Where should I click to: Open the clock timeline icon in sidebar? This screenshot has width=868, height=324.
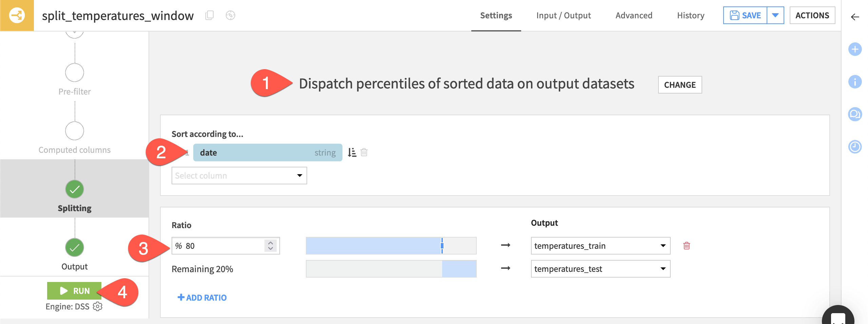855,147
